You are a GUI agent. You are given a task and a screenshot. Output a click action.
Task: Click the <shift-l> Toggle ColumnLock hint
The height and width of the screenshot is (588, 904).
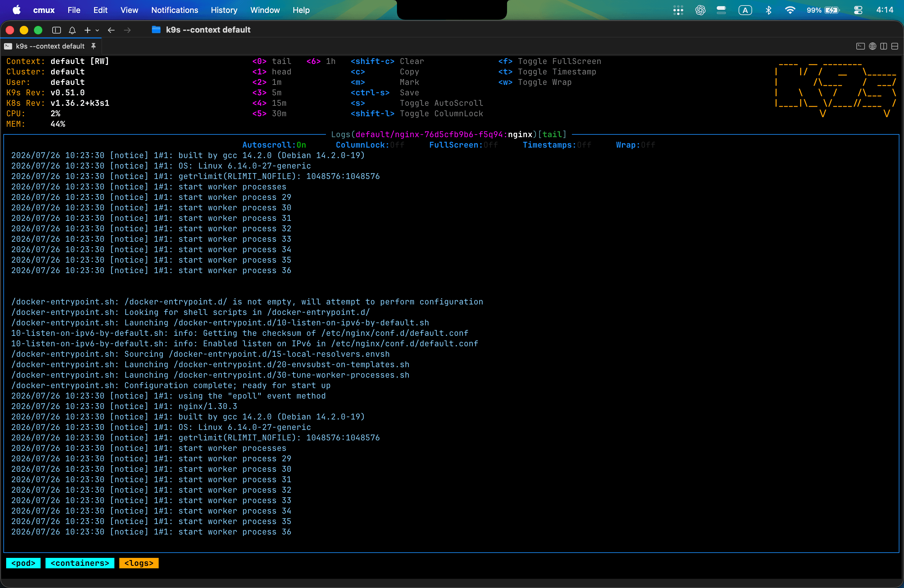tap(417, 113)
